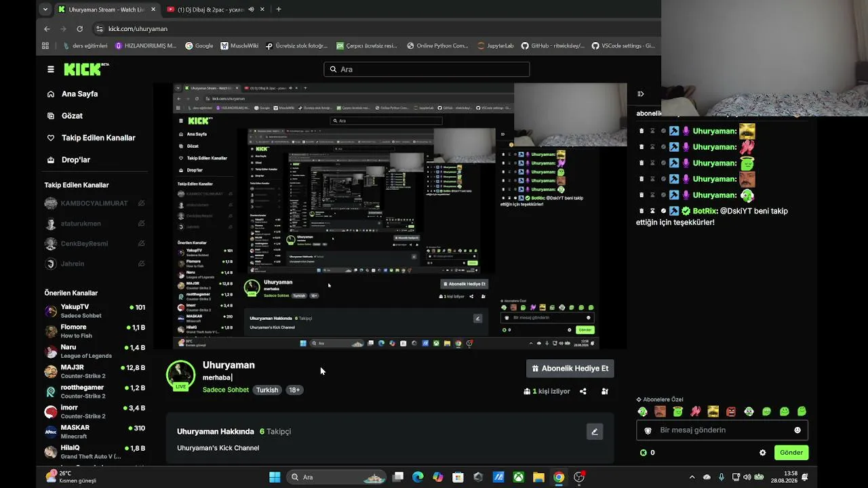The image size is (868, 488).
Task: Open Google Chrome from the taskbar
Action: point(559,477)
